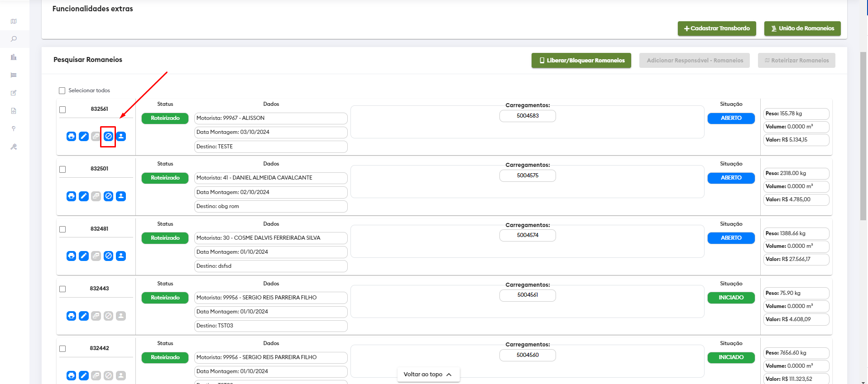
Task: Click the vertical page scrollbar
Action: pyautogui.click(x=863, y=136)
